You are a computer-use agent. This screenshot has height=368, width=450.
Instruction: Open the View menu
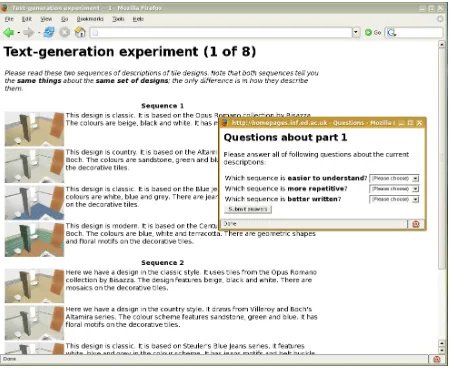point(46,19)
